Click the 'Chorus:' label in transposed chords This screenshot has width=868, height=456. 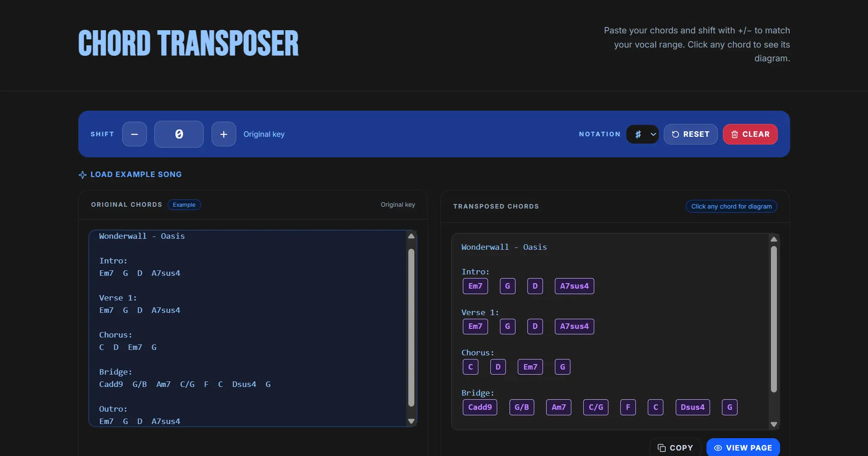(478, 353)
